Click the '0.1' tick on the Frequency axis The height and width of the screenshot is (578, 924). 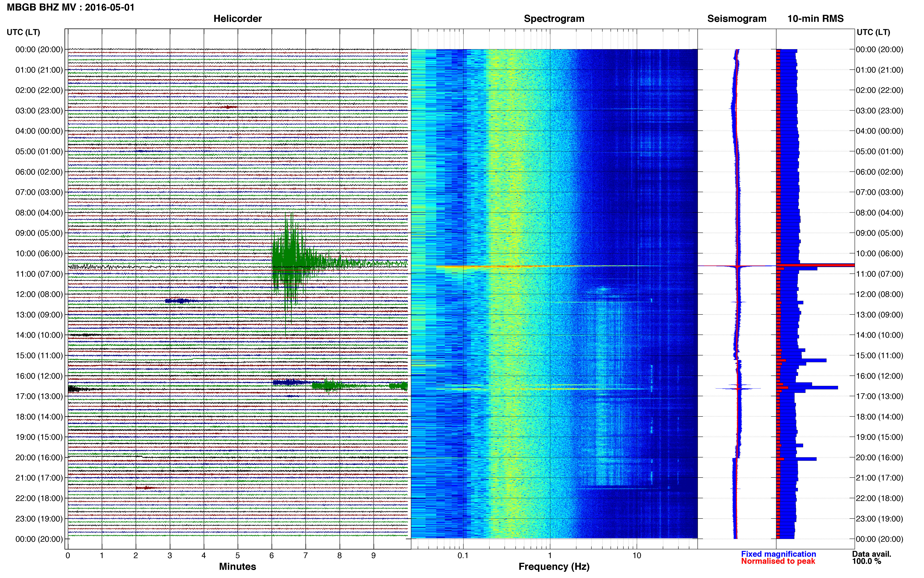(x=463, y=556)
